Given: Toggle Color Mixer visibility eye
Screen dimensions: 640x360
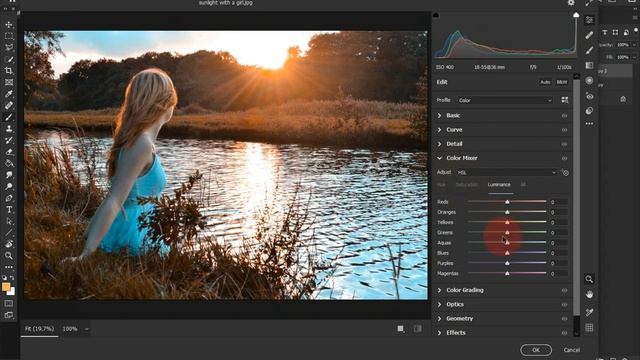Looking at the screenshot, I should click(x=564, y=158).
